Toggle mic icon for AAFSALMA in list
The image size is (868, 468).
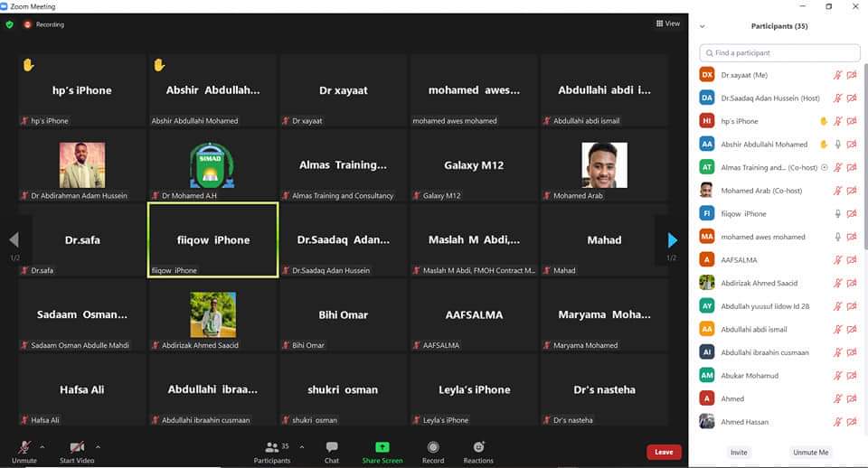(837, 260)
